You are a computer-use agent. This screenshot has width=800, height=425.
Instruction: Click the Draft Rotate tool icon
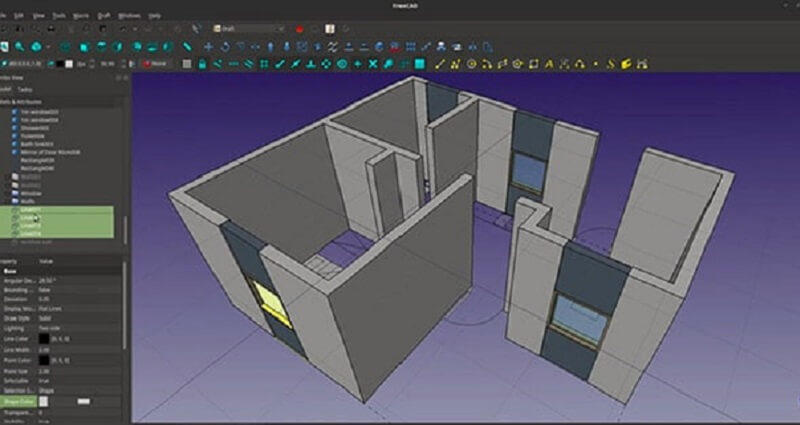coord(226,47)
